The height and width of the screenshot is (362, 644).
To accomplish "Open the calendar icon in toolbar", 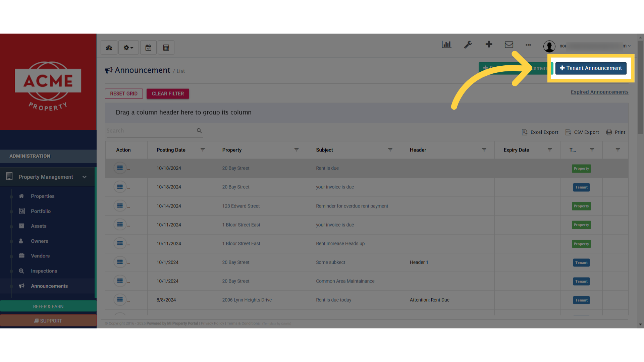I will pyautogui.click(x=148, y=48).
